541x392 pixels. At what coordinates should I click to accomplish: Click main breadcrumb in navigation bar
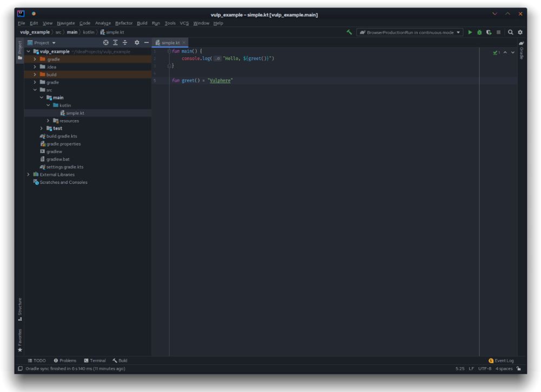(72, 32)
